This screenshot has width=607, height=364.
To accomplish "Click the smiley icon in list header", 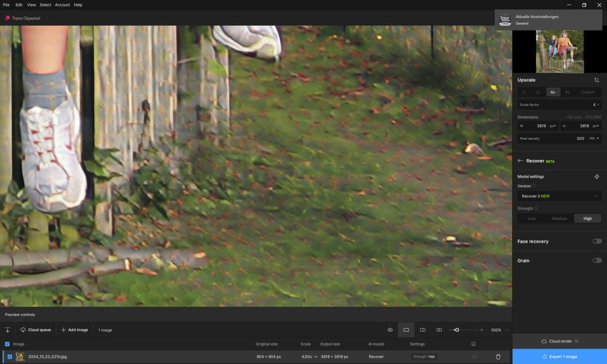I will tap(473, 344).
